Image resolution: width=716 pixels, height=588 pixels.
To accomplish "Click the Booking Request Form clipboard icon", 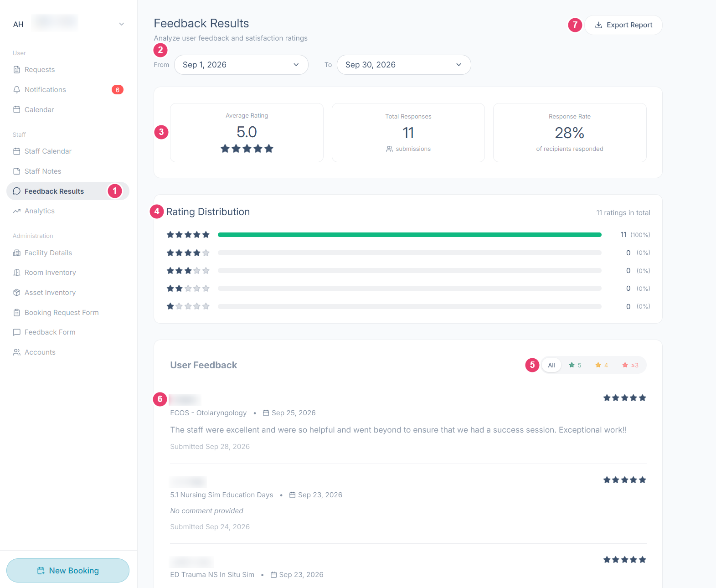I will 17,313.
